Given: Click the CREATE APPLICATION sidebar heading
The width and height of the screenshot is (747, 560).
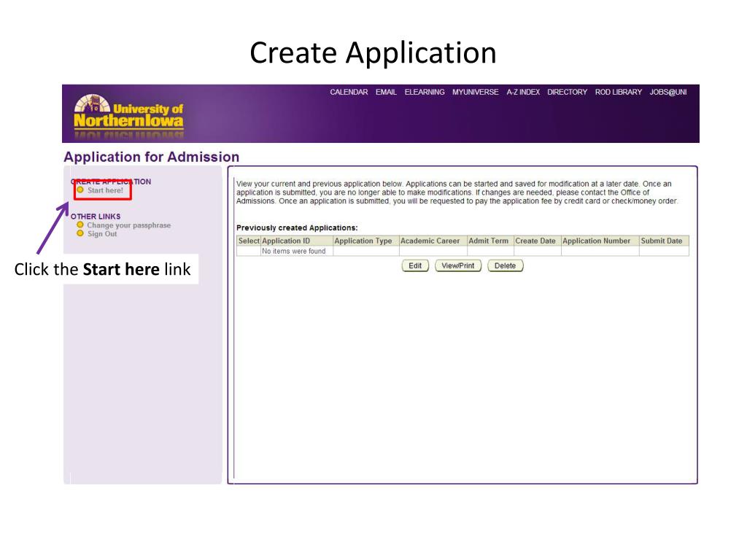Looking at the screenshot, I should [111, 182].
